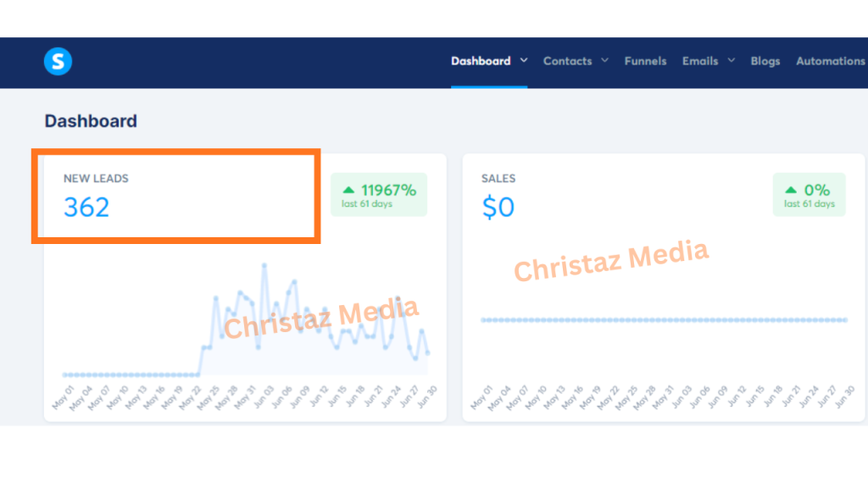The height and width of the screenshot is (488, 868).
Task: Click the Sales $0 amount
Action: 498,207
